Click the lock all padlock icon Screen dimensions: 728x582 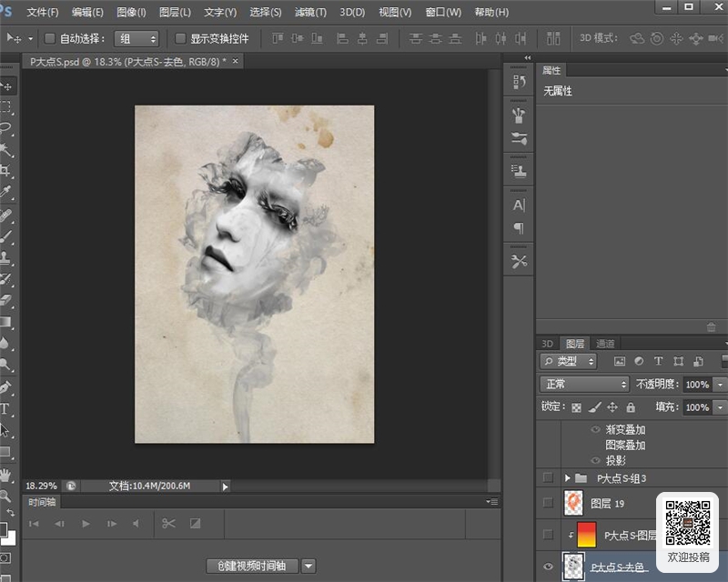point(631,407)
